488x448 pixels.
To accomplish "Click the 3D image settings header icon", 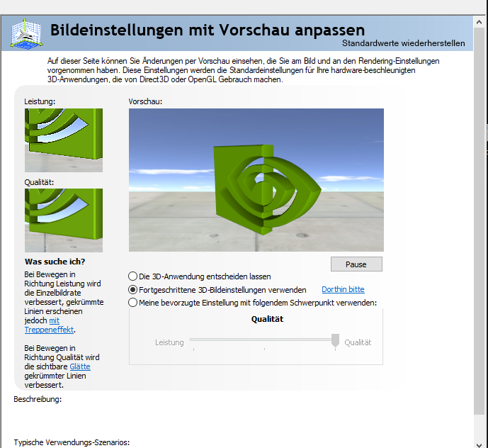I will tap(26, 33).
